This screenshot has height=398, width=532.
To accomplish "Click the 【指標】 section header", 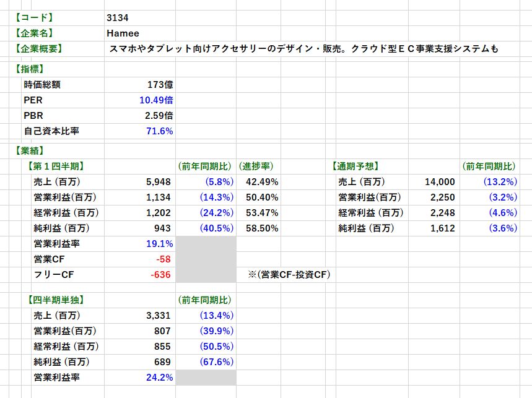I will tap(30, 69).
